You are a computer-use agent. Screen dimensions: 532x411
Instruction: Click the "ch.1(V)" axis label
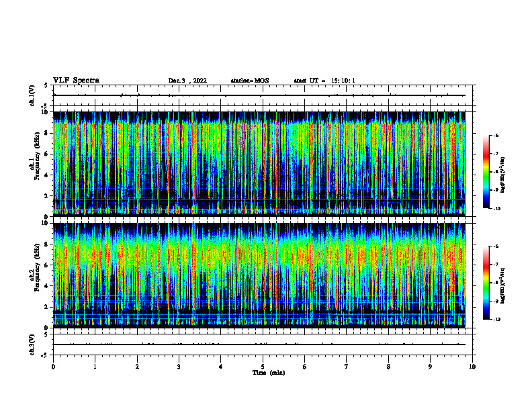tap(32, 95)
